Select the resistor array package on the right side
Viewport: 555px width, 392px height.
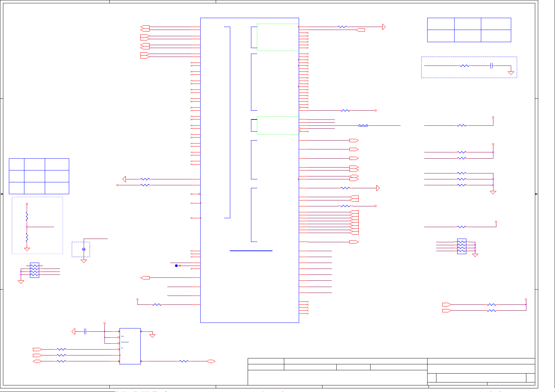(462, 246)
